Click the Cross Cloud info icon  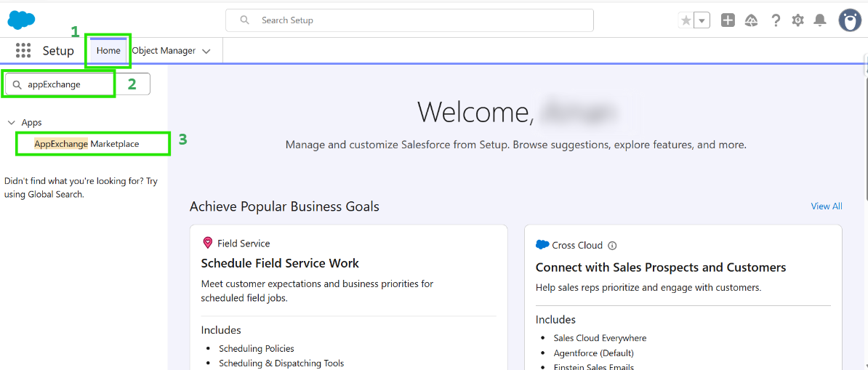tap(612, 246)
